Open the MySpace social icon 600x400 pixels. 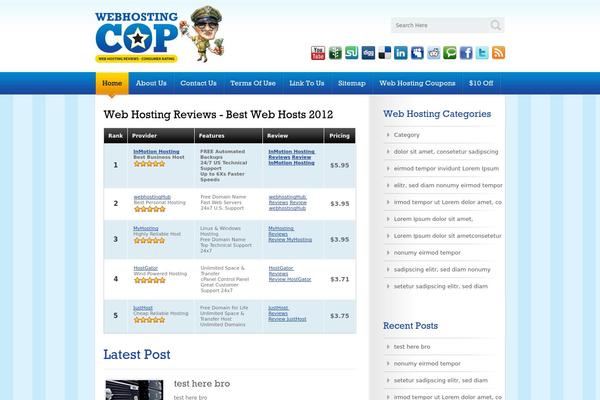417,53
